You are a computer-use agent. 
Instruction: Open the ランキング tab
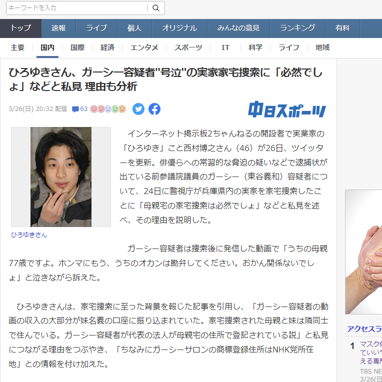point(297,28)
